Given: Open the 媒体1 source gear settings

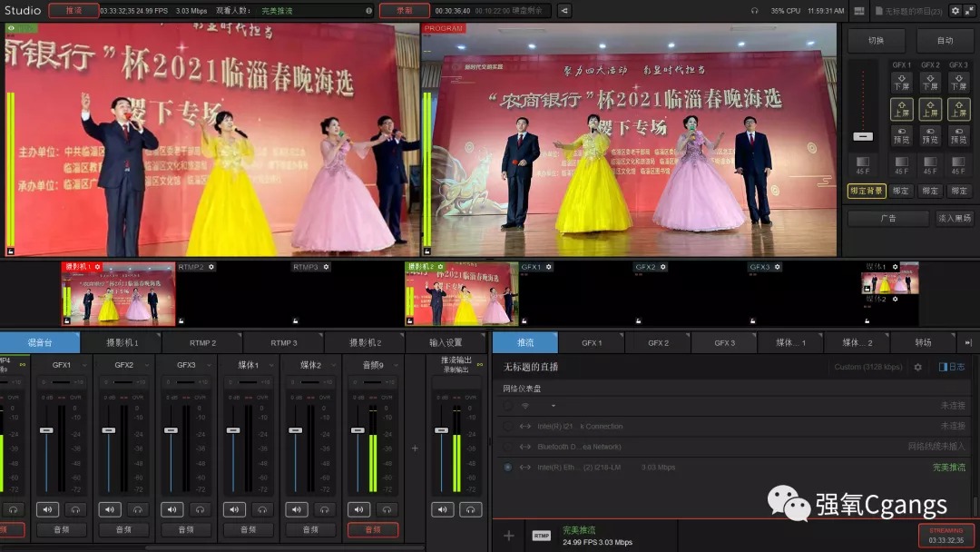Looking at the screenshot, I should coord(895,267).
